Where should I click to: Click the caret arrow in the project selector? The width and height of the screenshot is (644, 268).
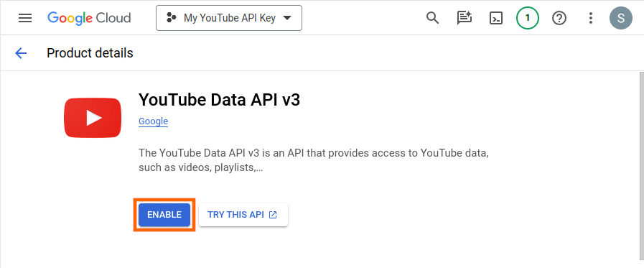coord(287,18)
